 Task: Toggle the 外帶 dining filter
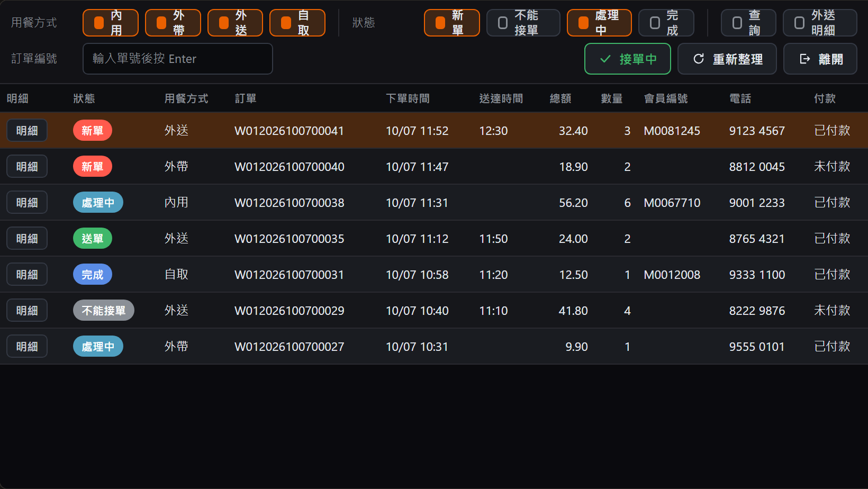click(173, 23)
